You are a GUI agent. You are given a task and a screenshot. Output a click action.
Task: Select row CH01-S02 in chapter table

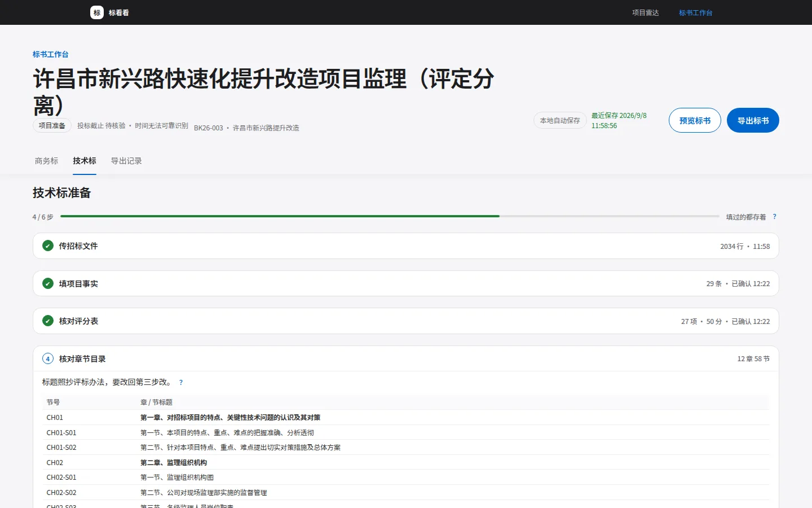[x=406, y=448]
